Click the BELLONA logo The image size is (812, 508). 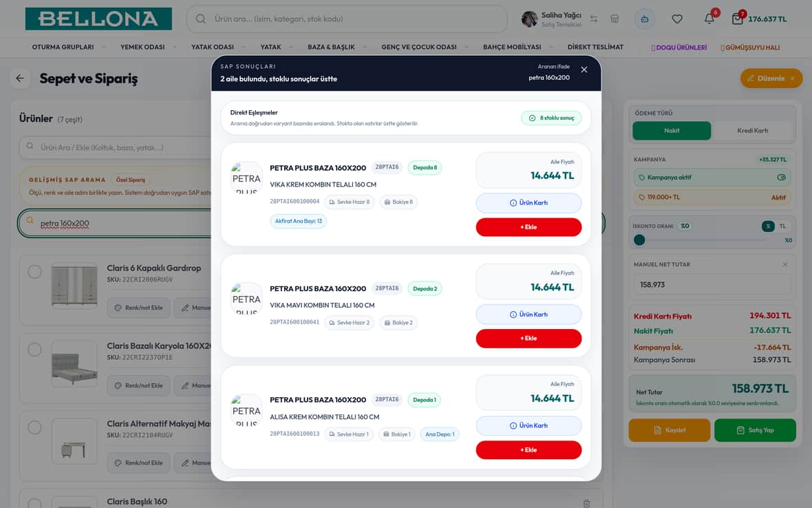click(98, 19)
